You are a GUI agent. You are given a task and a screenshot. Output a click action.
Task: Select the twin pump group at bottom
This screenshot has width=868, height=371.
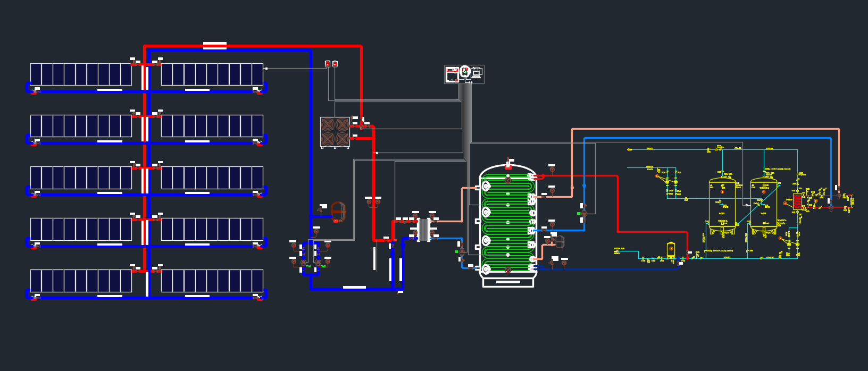point(311,262)
